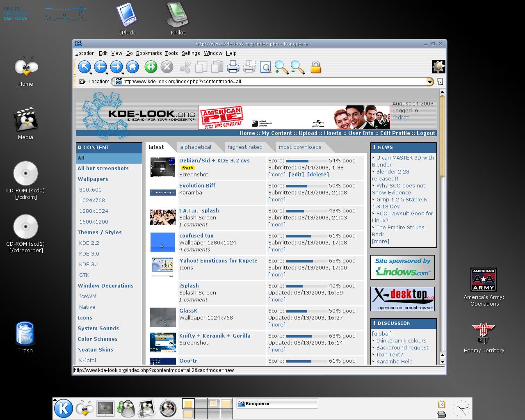Viewport: 525px width, 420px height.
Task: Open the Edit menu
Action: (x=103, y=53)
